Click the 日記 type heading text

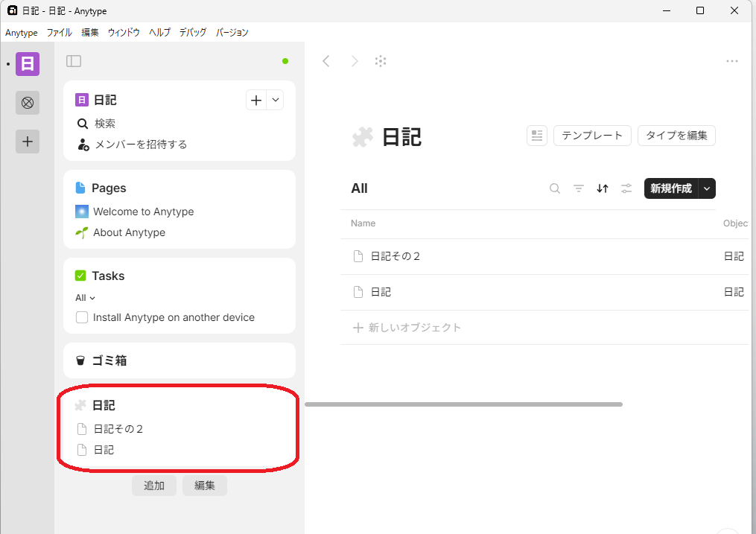tap(402, 137)
